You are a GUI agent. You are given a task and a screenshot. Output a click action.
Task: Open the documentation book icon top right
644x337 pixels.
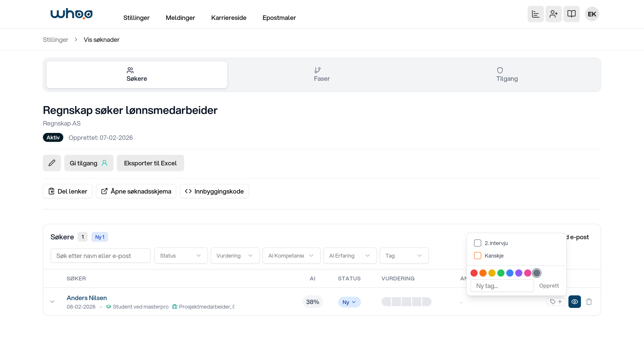pos(572,14)
